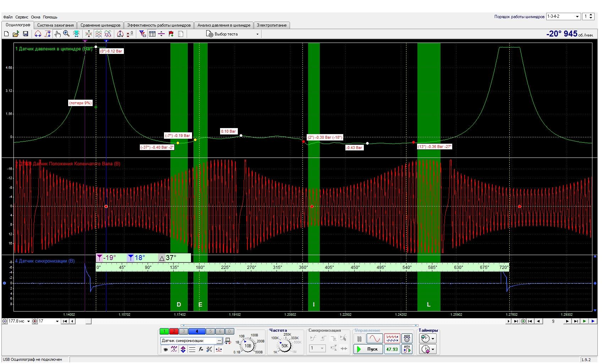Open the Выбор теста dropdown
The height and width of the screenshot is (364, 602).
(233, 34)
